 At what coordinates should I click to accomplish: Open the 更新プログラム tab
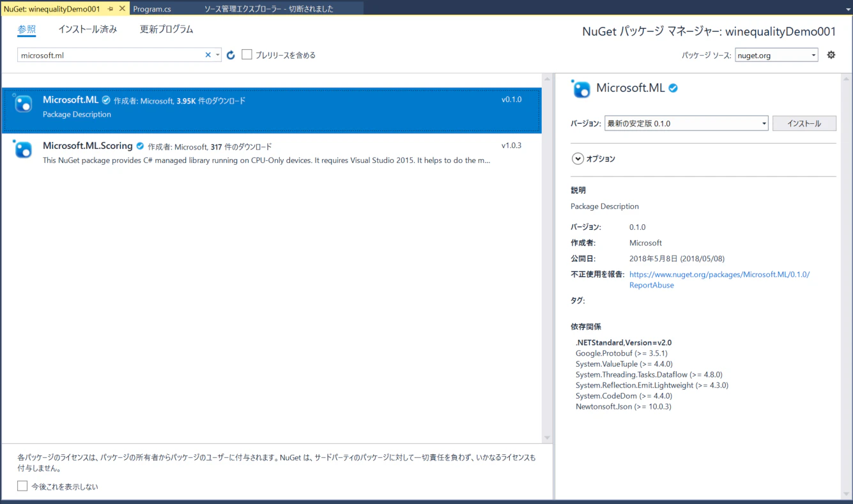[167, 29]
